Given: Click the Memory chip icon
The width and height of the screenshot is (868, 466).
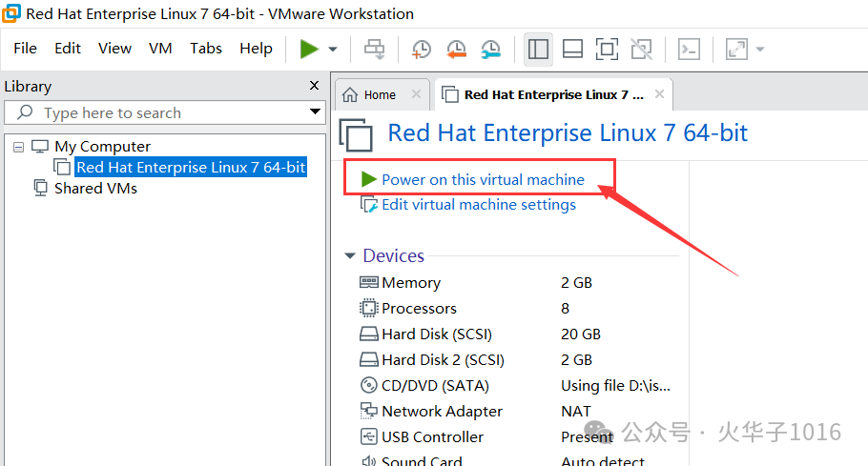Looking at the screenshot, I should pos(369,282).
